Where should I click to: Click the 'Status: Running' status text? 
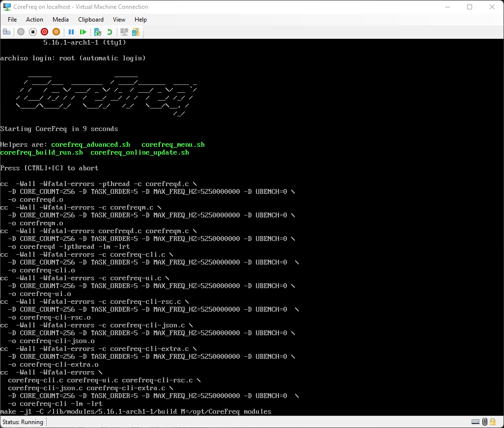pos(23,422)
